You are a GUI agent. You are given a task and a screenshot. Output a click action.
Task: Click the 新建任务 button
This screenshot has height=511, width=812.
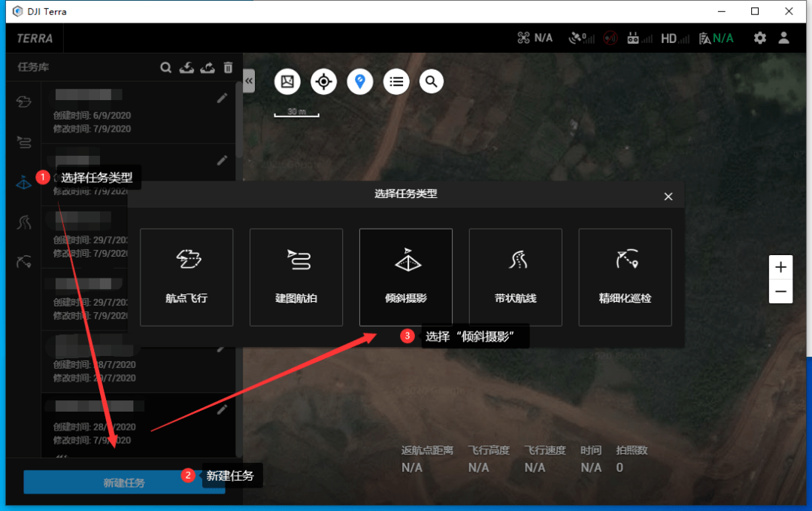pos(124,482)
